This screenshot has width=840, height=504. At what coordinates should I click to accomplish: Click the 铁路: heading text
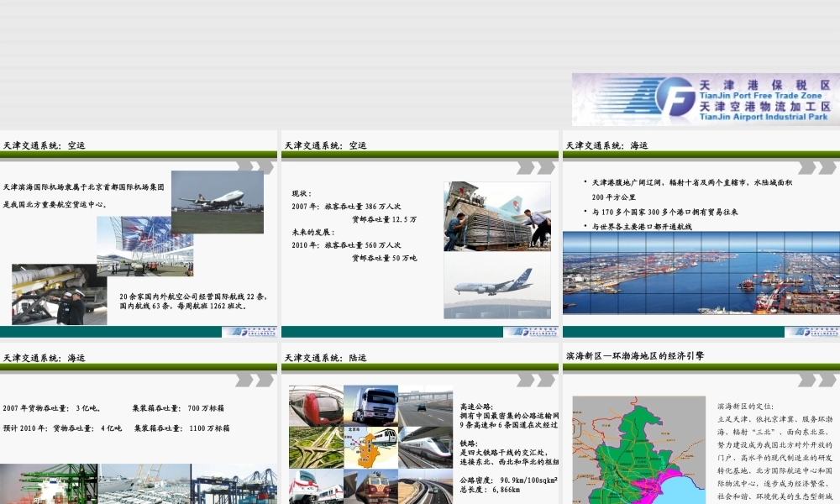pyautogui.click(x=469, y=444)
